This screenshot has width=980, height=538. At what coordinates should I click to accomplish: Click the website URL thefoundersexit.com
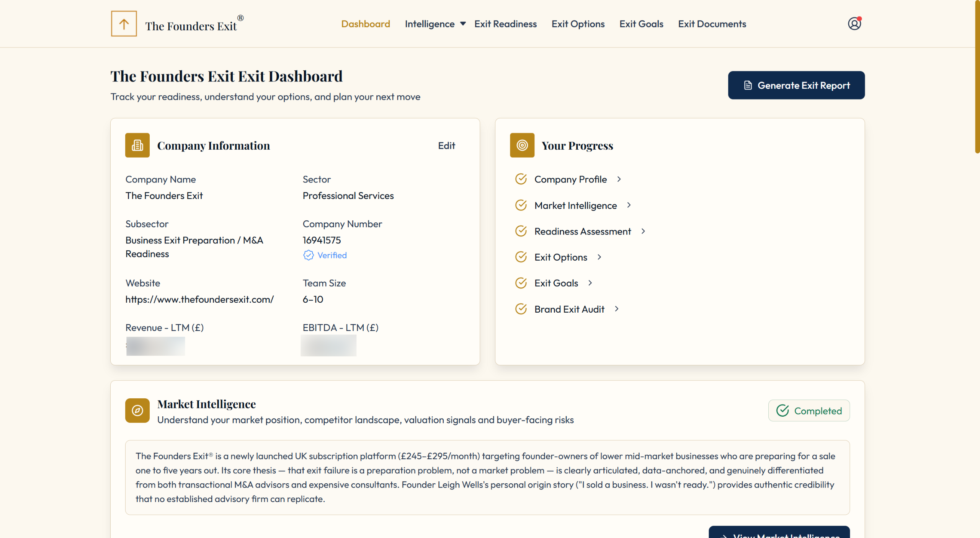pos(199,299)
